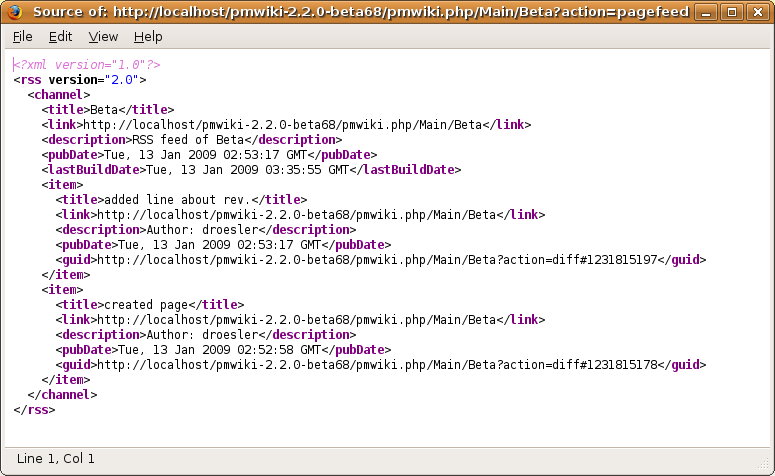Image resolution: width=775 pixels, height=476 pixels.
Task: Click the first opening item tag
Action: coord(62,185)
